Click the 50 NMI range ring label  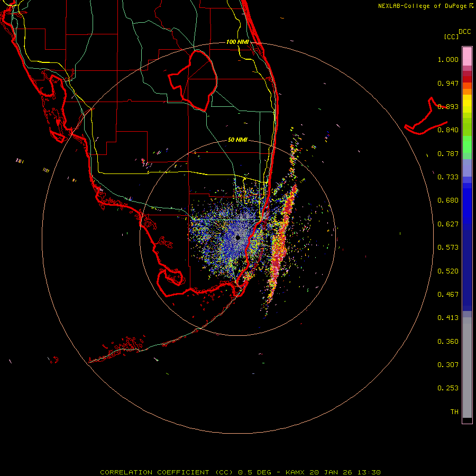(x=237, y=140)
